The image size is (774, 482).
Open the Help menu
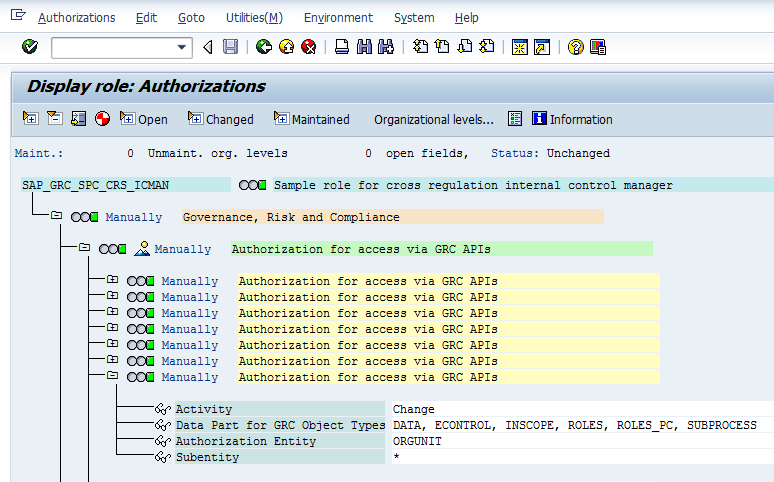466,18
